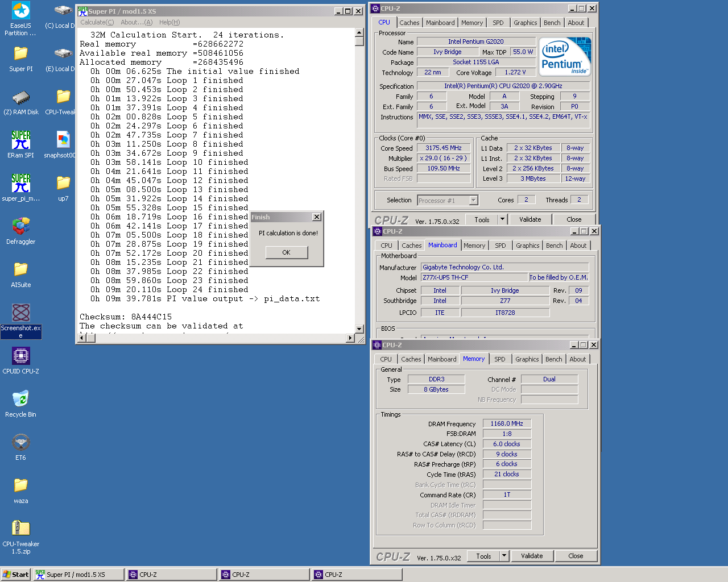This screenshot has height=582, width=728.
Task: Click Close in bottom CPU-Z window
Action: point(576,556)
